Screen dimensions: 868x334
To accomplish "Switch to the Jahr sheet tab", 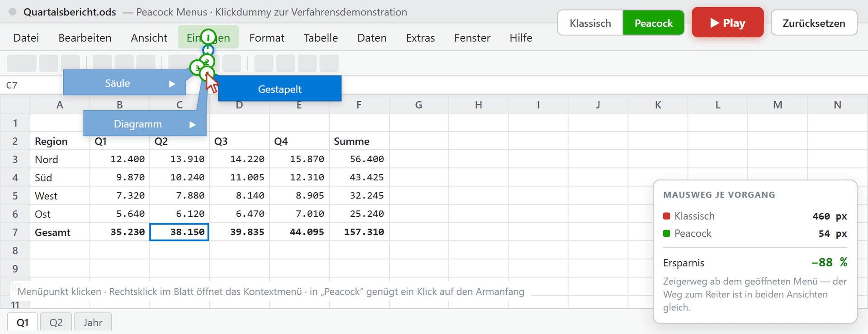I will click(93, 323).
